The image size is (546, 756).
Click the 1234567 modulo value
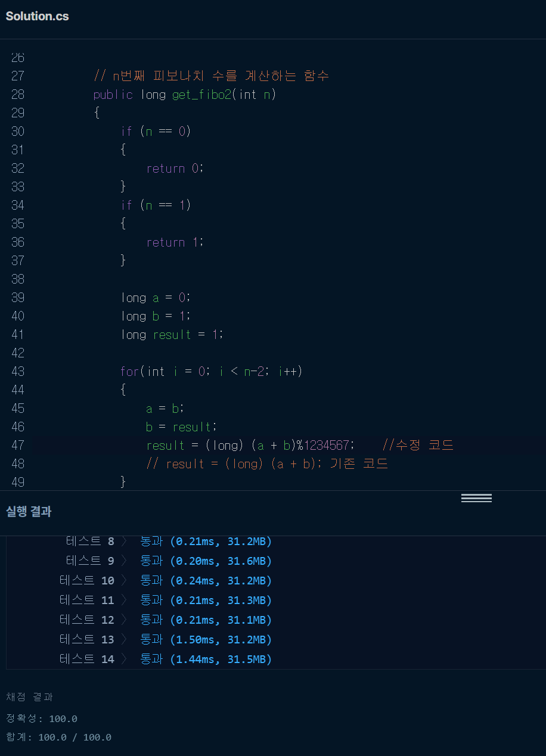(x=327, y=446)
